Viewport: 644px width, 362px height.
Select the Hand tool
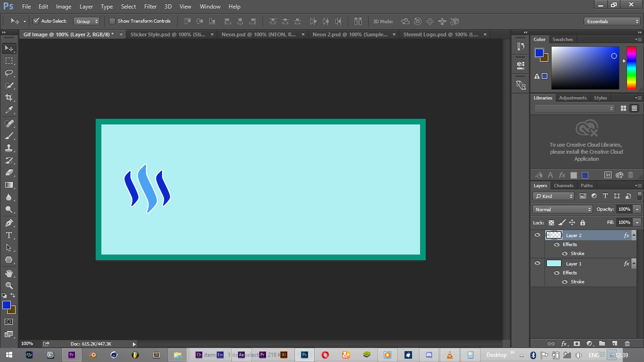pos(9,273)
